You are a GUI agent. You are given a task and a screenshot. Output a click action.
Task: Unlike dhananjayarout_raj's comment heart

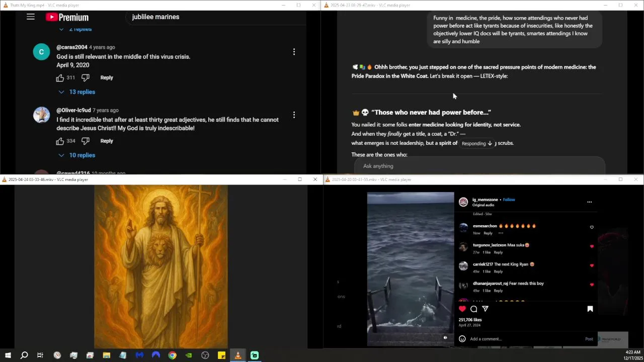point(592,285)
